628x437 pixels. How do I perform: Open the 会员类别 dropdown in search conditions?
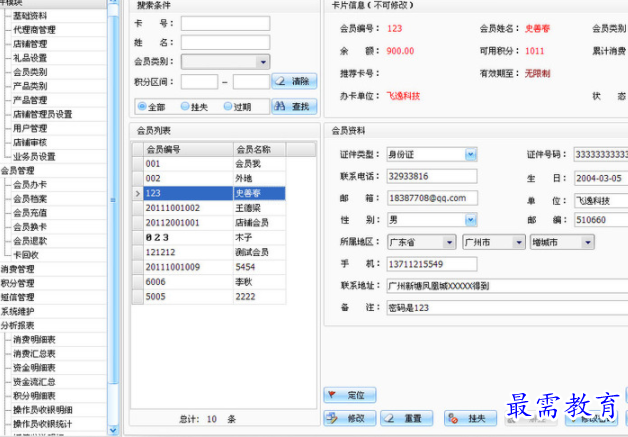coord(263,62)
